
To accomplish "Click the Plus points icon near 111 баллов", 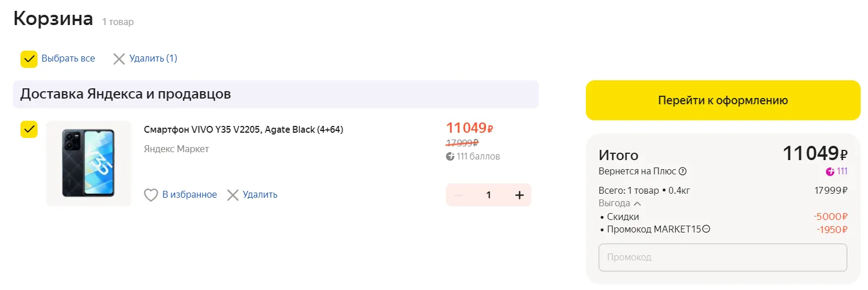I will pos(450,156).
